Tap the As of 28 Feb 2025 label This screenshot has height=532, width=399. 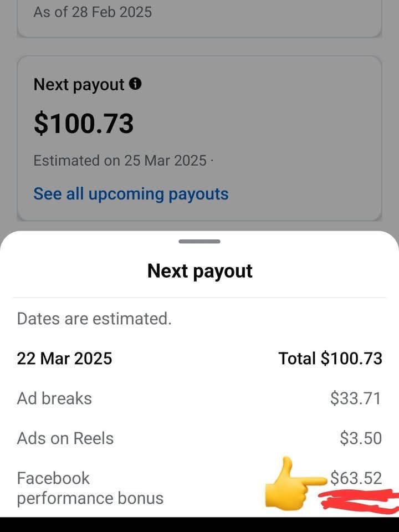tap(93, 12)
